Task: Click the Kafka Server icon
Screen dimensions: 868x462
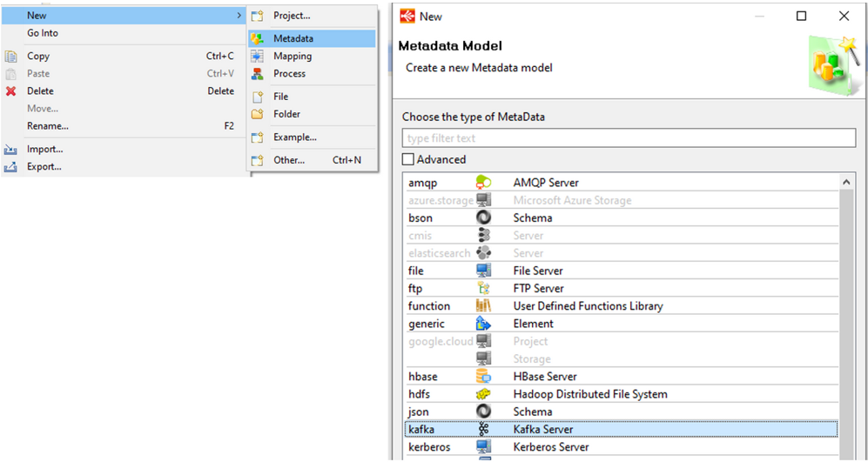Action: point(483,429)
